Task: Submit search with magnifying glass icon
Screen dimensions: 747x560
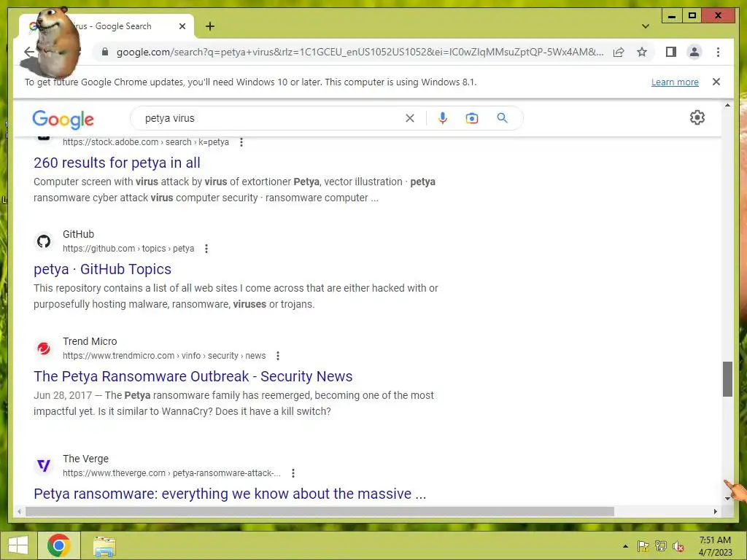Action: point(502,118)
